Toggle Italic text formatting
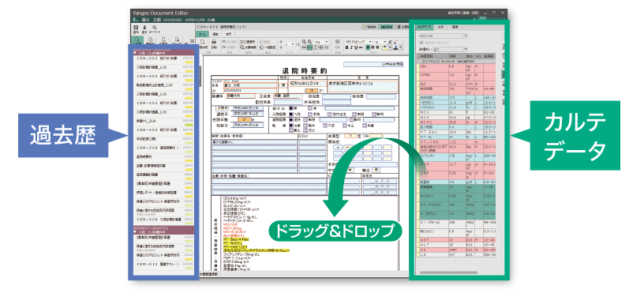This screenshot has height=308, width=644. [351, 47]
